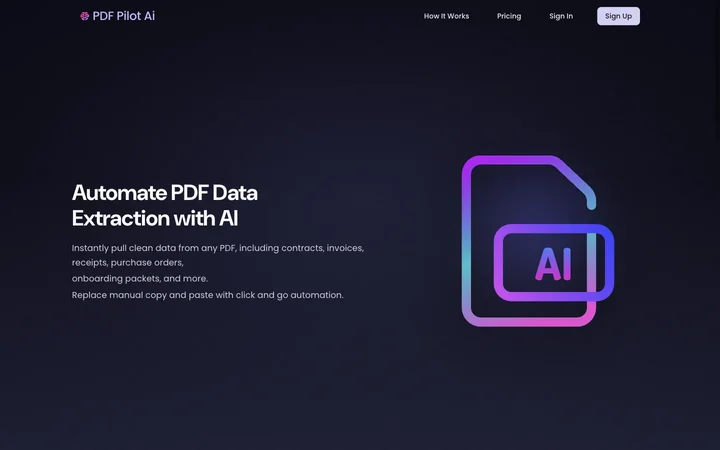Click text "Replace manual copy and paste" line
This screenshot has width=720, height=450.
(x=208, y=295)
